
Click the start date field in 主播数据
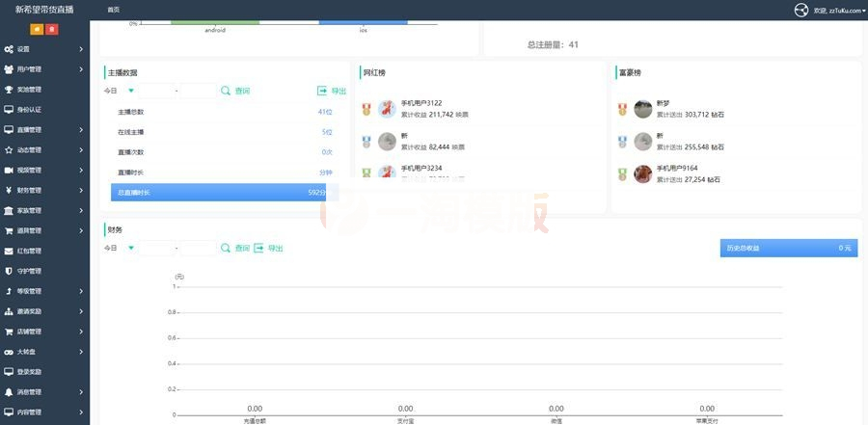click(x=156, y=91)
